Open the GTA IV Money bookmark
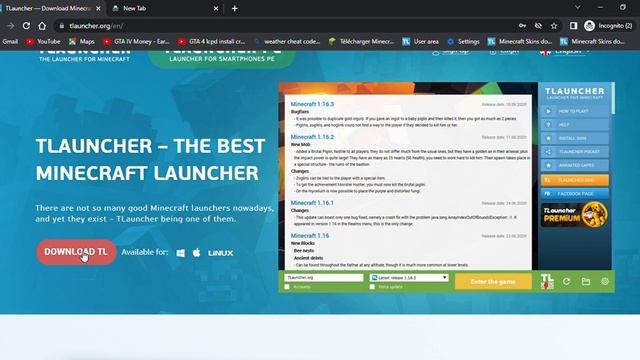640x360 pixels. point(136,41)
